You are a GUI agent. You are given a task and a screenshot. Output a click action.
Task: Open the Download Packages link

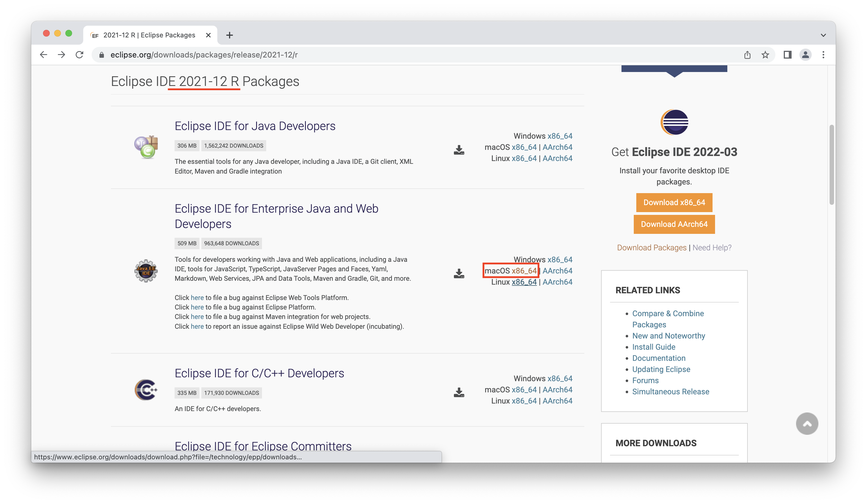[x=651, y=248]
